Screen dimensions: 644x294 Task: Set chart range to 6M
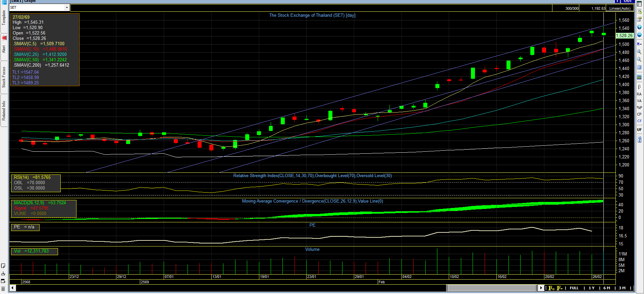click(x=607, y=288)
